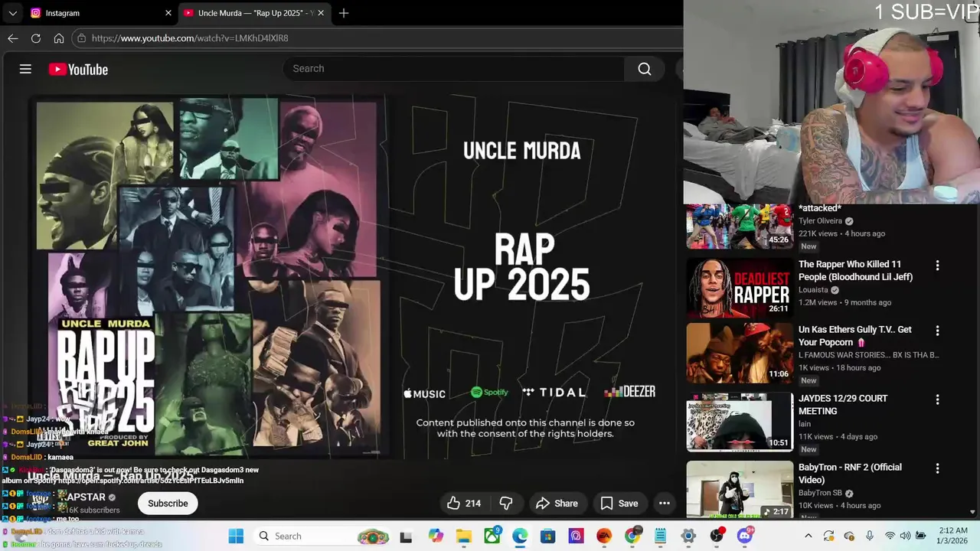Image resolution: width=980 pixels, height=551 pixels.
Task: Like the video with thumbs up
Action: [x=464, y=503]
